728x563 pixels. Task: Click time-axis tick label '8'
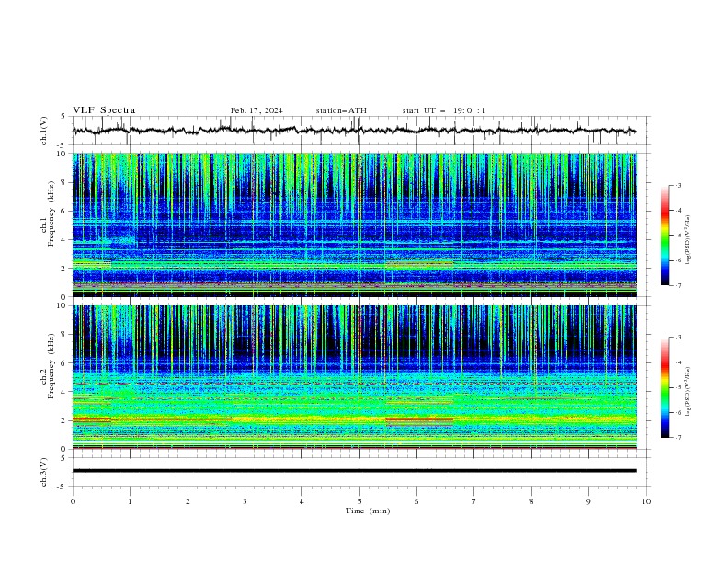click(x=531, y=501)
